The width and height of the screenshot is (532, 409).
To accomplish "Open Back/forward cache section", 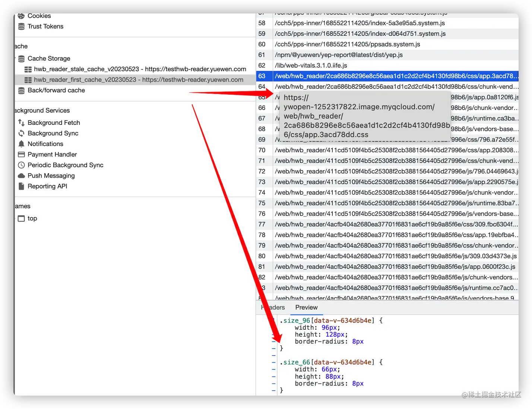I will tap(56, 90).
